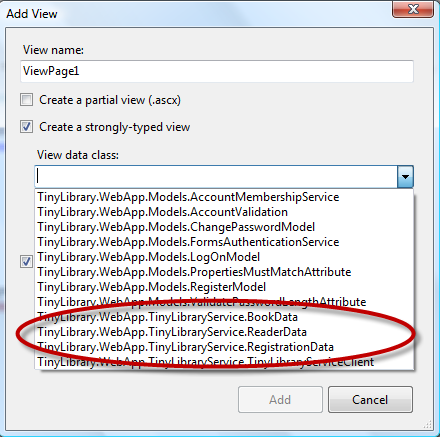Enable Create a partial view (.ascx)

27,100
